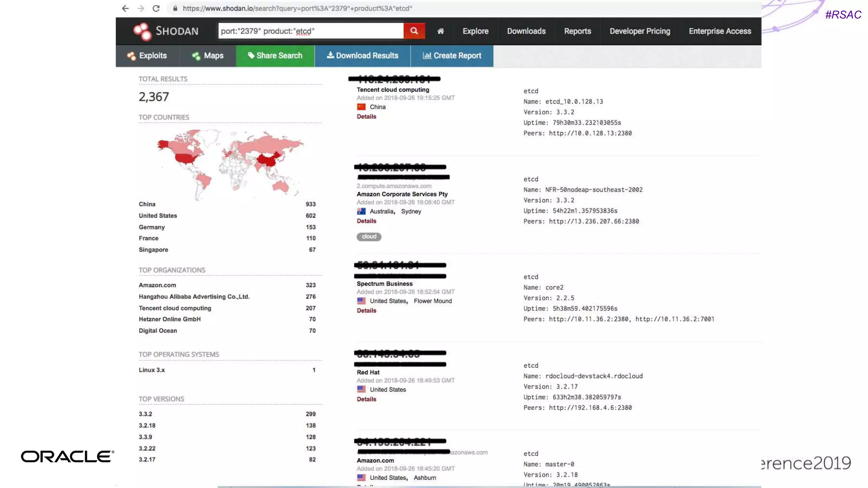Click peer URL http://10.0.128.13:2380

[x=590, y=133]
